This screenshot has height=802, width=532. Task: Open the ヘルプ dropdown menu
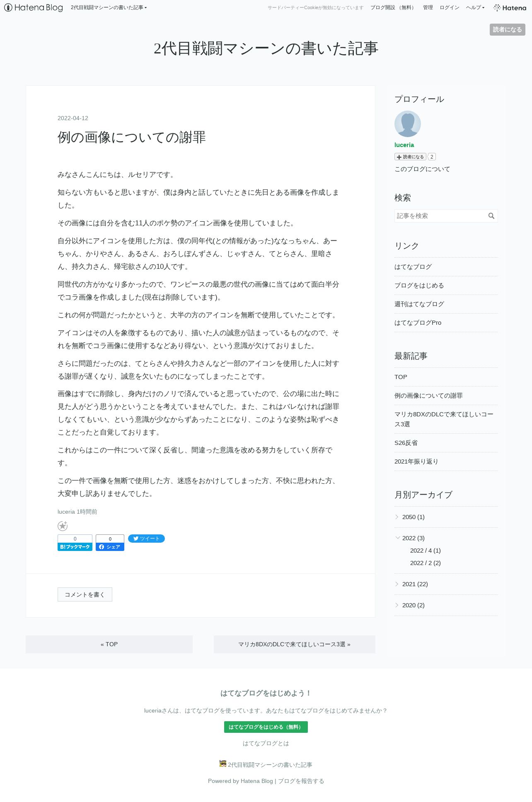[475, 7]
